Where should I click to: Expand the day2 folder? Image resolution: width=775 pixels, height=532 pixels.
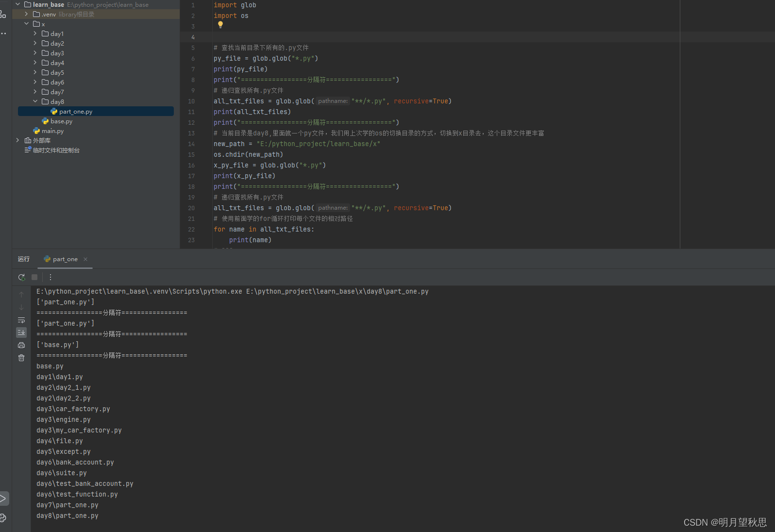click(35, 43)
